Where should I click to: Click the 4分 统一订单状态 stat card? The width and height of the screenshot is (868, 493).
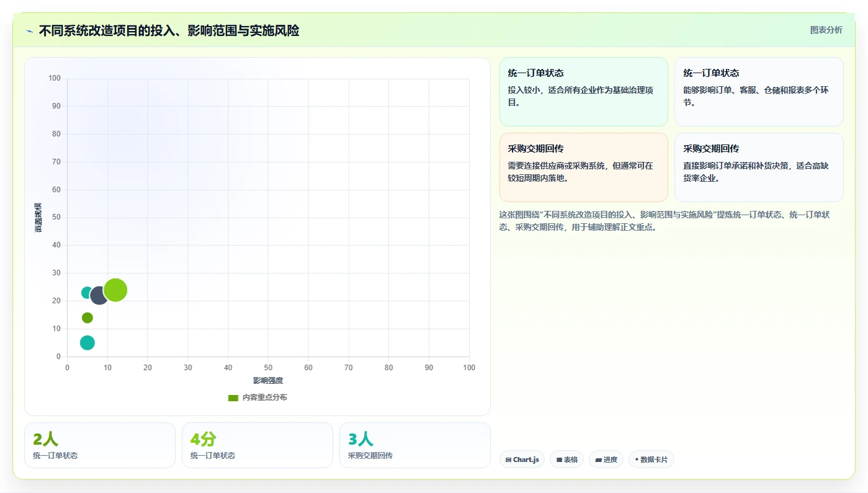click(257, 445)
